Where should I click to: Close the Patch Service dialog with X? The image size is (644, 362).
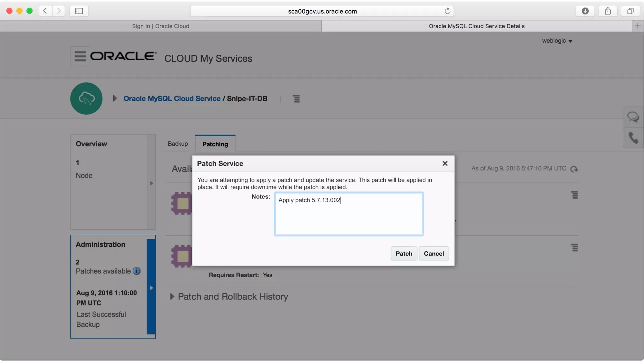(445, 163)
